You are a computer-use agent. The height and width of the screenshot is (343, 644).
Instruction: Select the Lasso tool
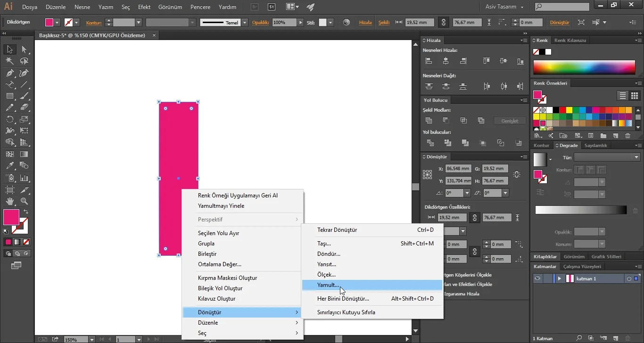pyautogui.click(x=24, y=61)
